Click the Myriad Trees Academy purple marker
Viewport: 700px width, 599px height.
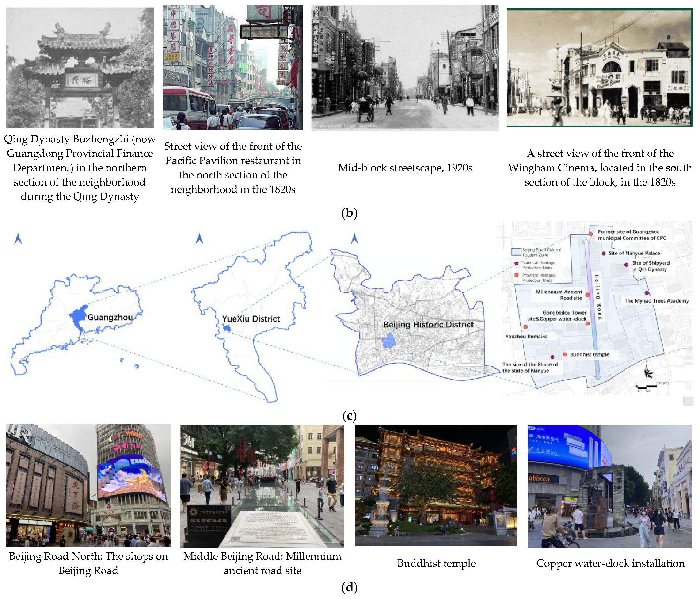point(647,293)
